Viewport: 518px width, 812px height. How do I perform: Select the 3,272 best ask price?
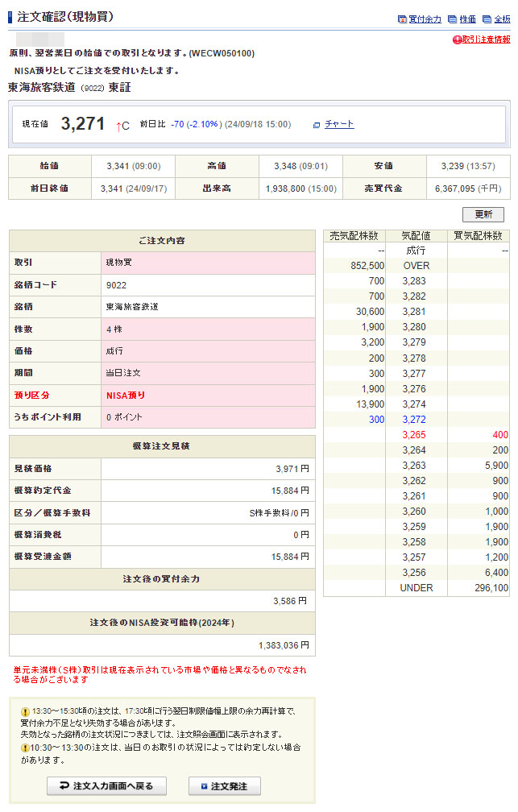pos(416,420)
